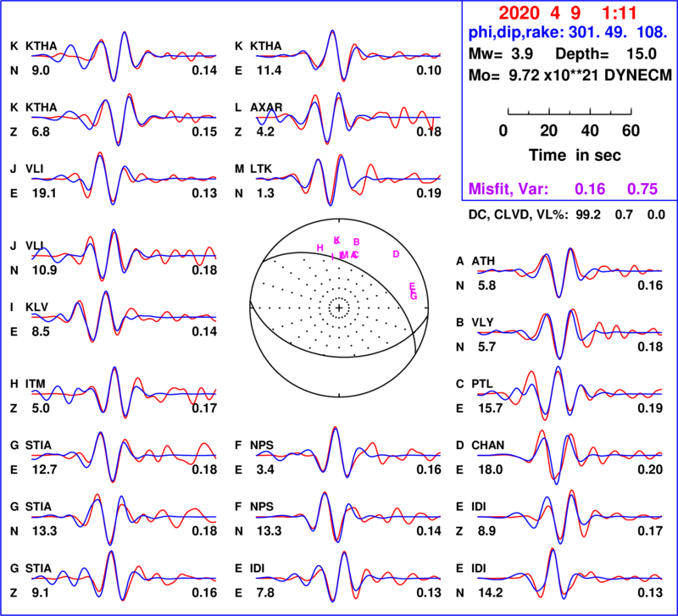Click the 0.19 misfit value for LTK
The image size is (678, 616).
click(x=429, y=193)
